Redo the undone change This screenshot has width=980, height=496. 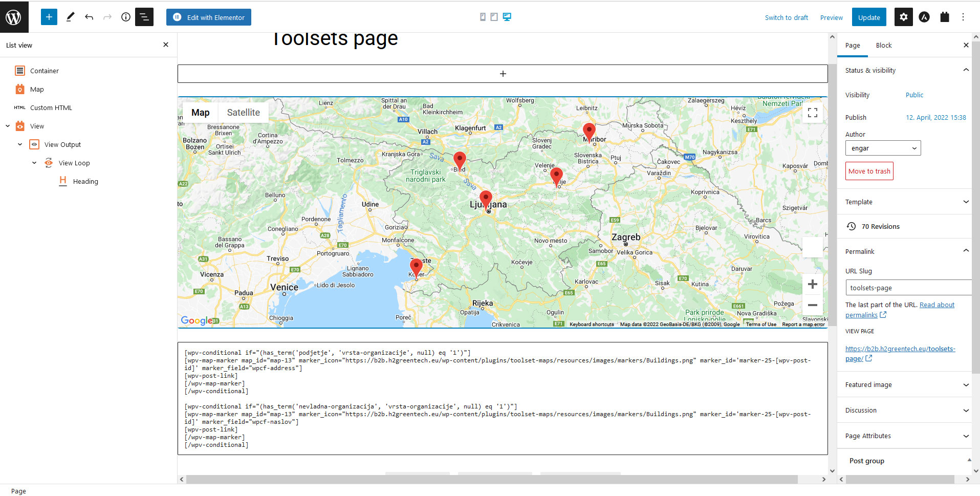tap(107, 17)
